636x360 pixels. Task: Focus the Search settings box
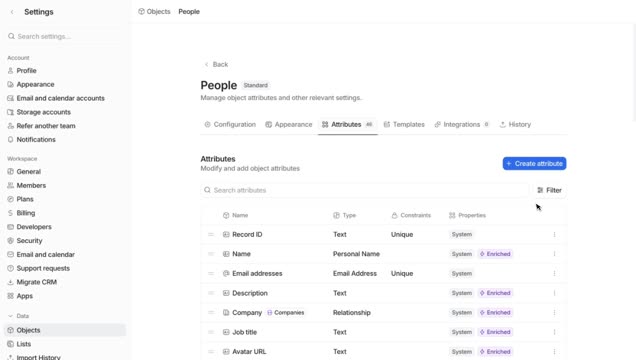pyautogui.click(x=65, y=36)
